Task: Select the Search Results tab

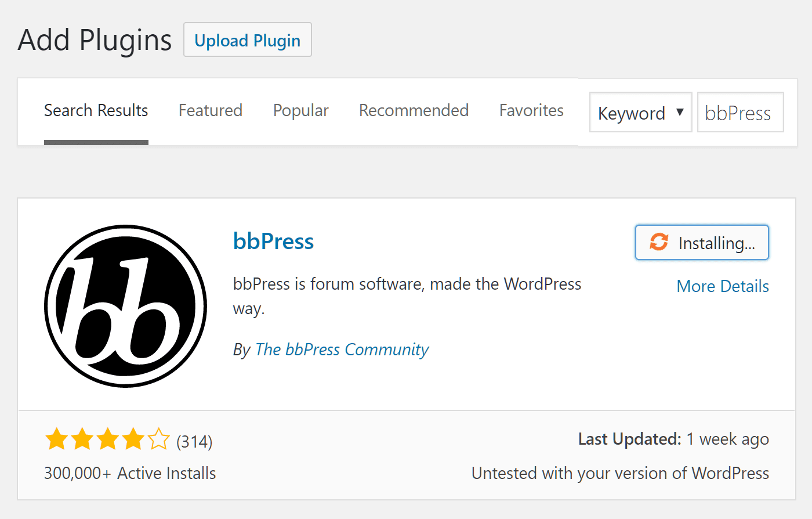Action: [x=96, y=110]
